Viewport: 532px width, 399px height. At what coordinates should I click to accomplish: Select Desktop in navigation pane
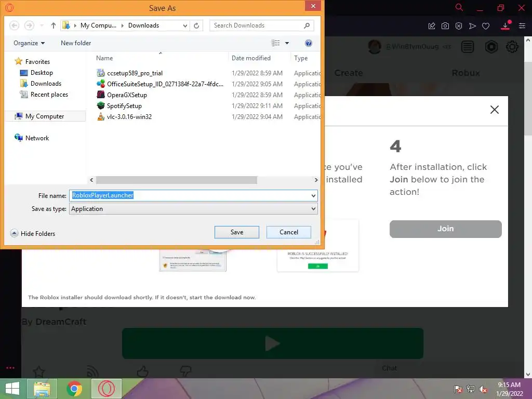[36, 73]
